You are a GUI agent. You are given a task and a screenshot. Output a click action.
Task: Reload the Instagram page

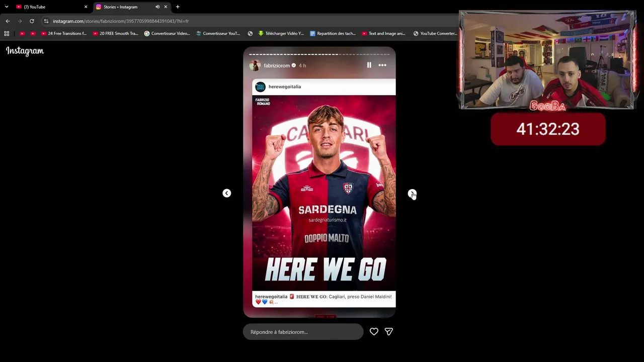[32, 21]
